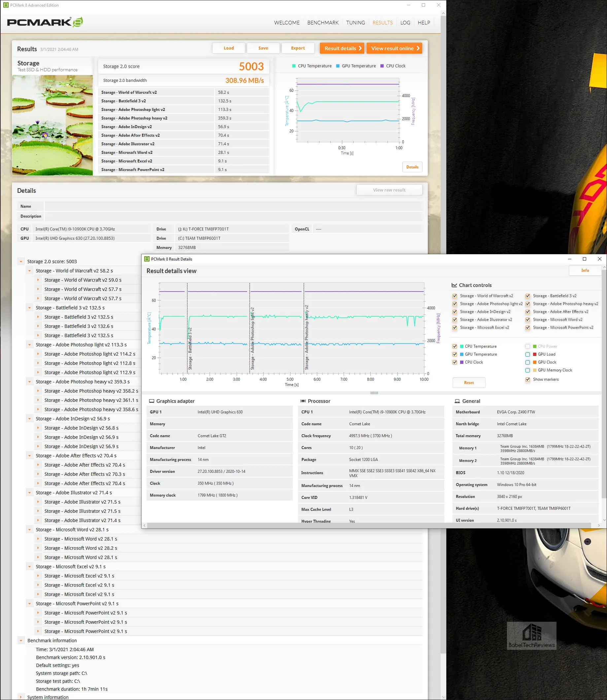Select Storage - Microsoft Excel v2 9.1 s row

pos(224,567)
